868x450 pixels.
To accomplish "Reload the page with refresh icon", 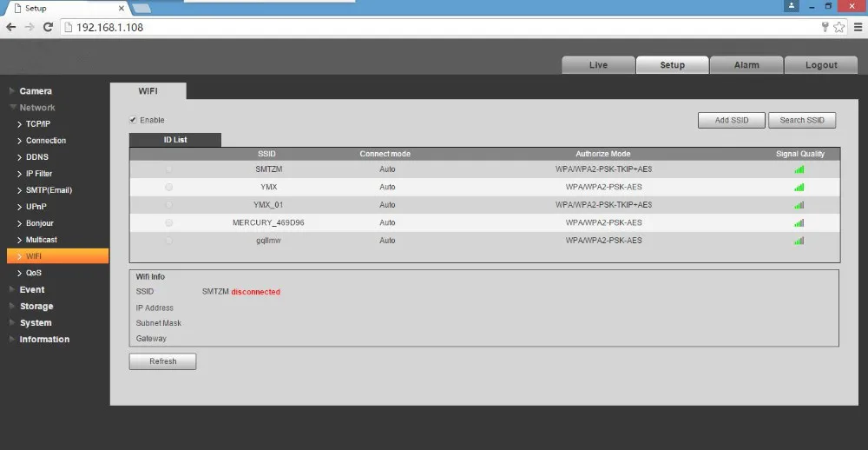I will coord(48,27).
